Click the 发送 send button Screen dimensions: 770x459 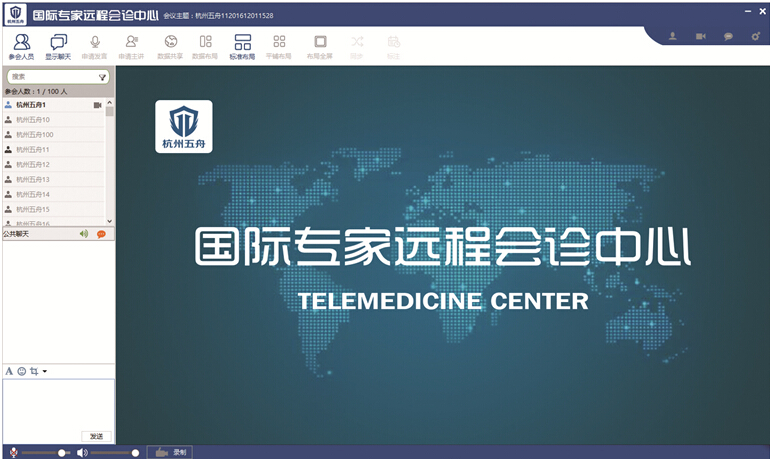96,436
